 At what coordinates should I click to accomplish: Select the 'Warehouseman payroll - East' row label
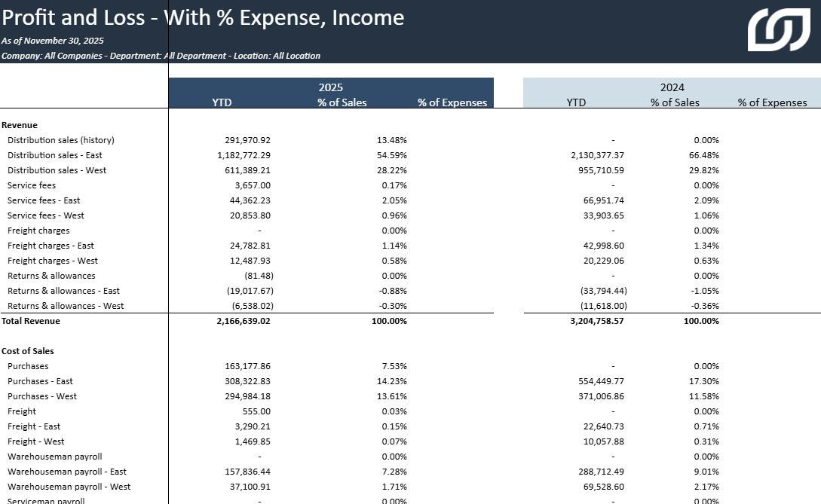pyautogui.click(x=67, y=472)
